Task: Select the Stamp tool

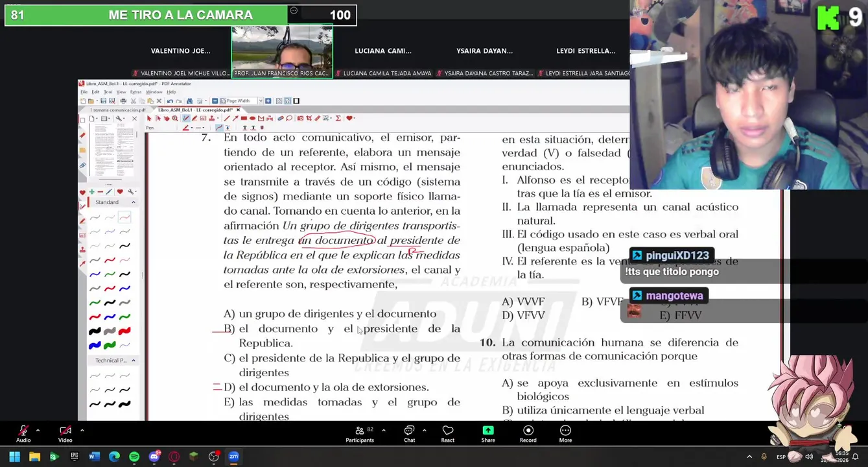Action: [x=211, y=118]
